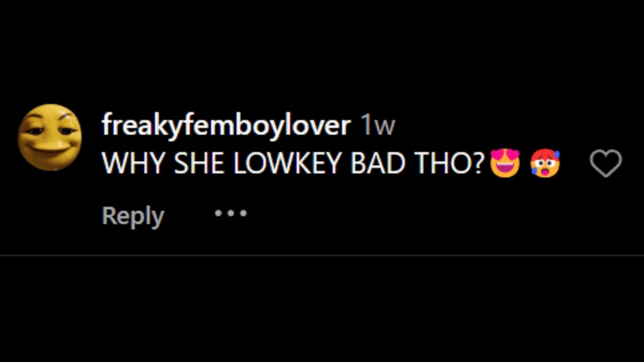
Task: Click the word BAD in the comment
Action: coord(377,164)
